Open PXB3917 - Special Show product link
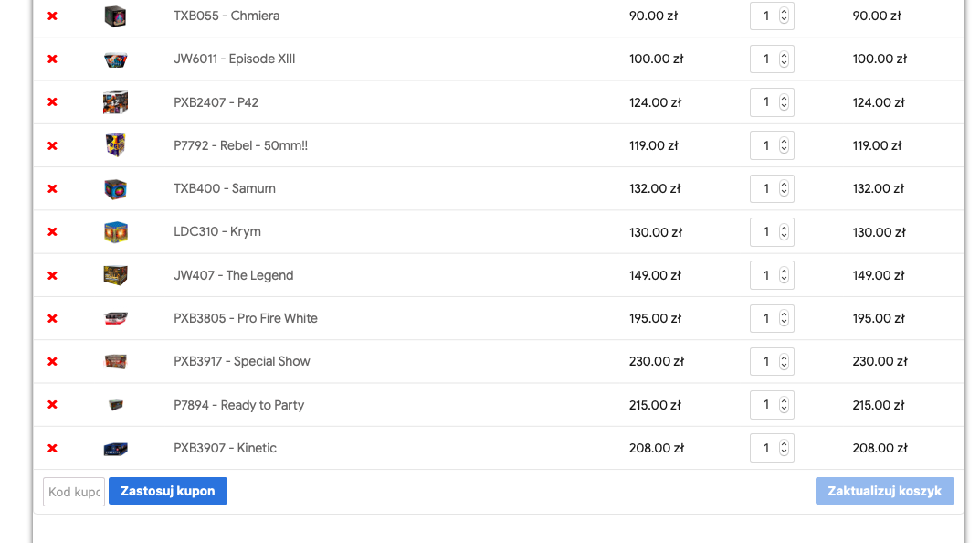The height and width of the screenshot is (543, 980). [x=242, y=361]
